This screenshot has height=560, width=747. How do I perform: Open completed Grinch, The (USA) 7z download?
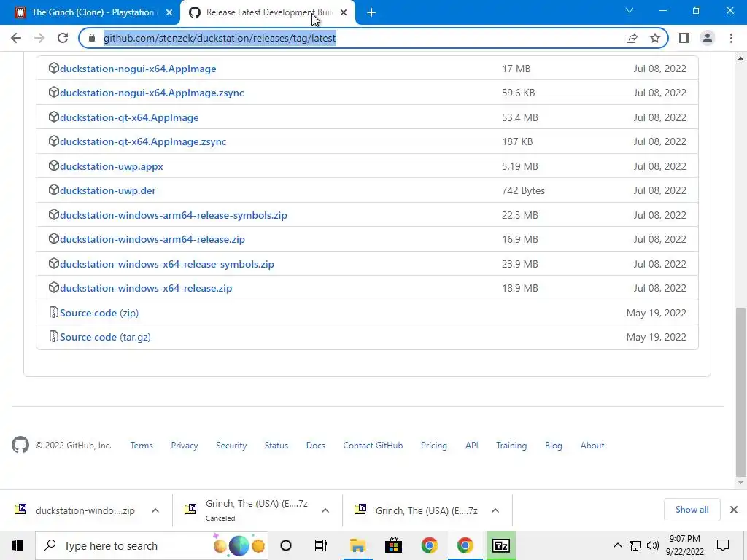pos(417,510)
